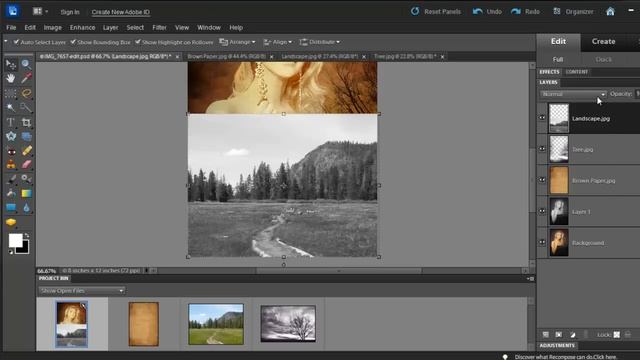Image resolution: width=640 pixels, height=360 pixels.
Task: Open the Filter menu
Action: coord(159,28)
